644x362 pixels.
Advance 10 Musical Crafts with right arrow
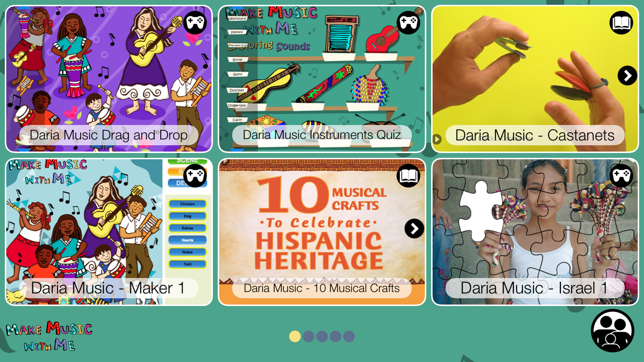click(414, 229)
